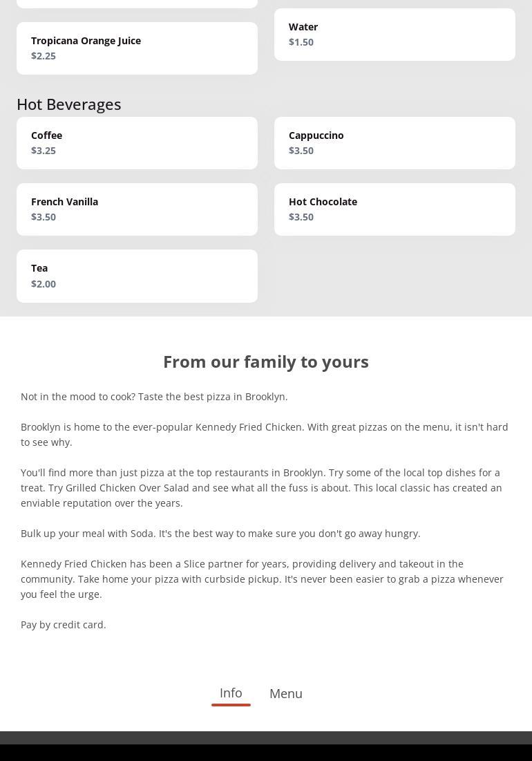Click the "Bulk up your meal with Soda" sentence
The height and width of the screenshot is (761, 532).
[x=220, y=534]
